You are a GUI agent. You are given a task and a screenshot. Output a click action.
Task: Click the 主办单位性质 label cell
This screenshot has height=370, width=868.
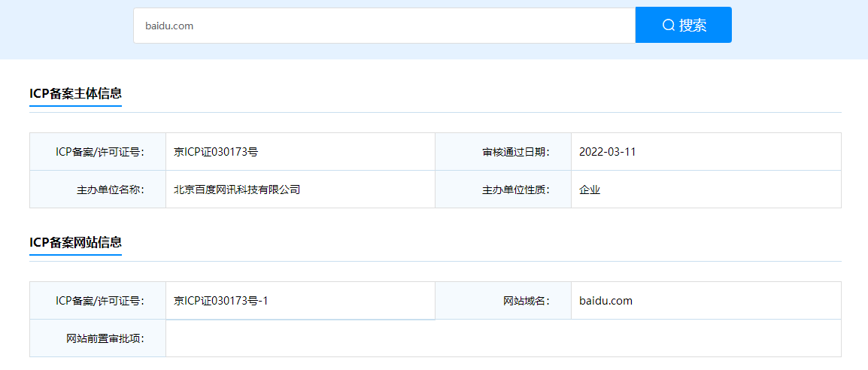click(503, 190)
